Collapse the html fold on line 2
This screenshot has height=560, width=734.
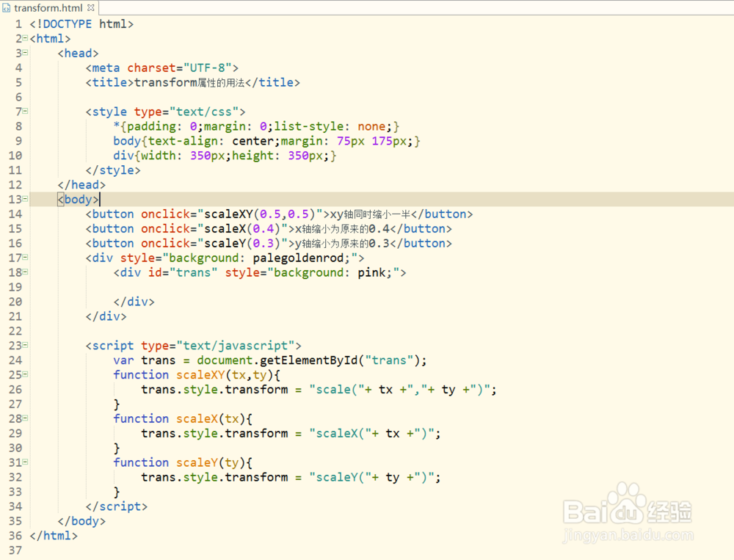pyautogui.click(x=25, y=38)
